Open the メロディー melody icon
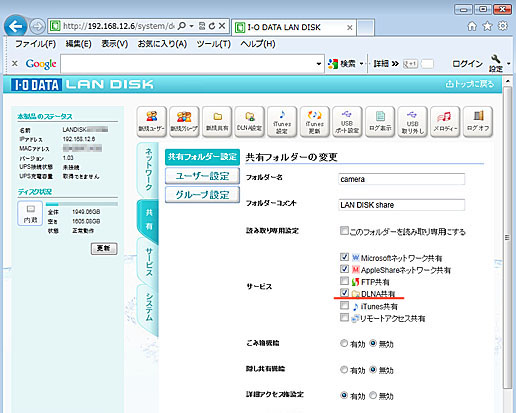The height and width of the screenshot is (413, 516). coord(445,122)
